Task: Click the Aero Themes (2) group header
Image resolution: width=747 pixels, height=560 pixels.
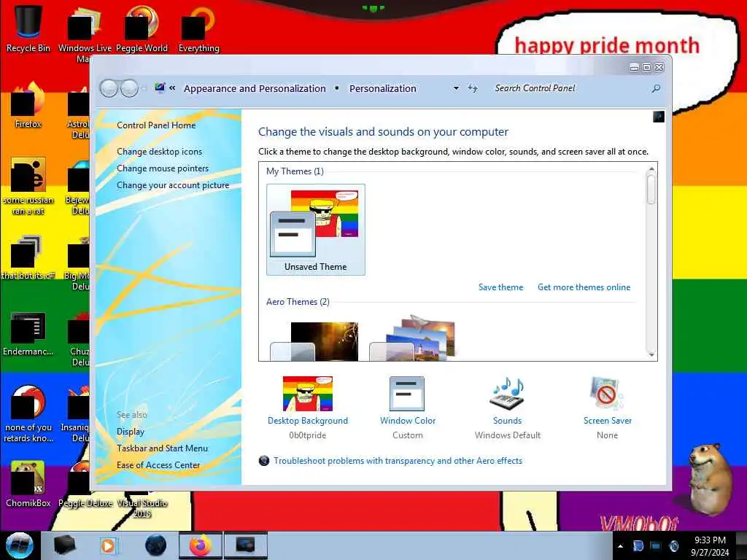Action: pyautogui.click(x=298, y=301)
